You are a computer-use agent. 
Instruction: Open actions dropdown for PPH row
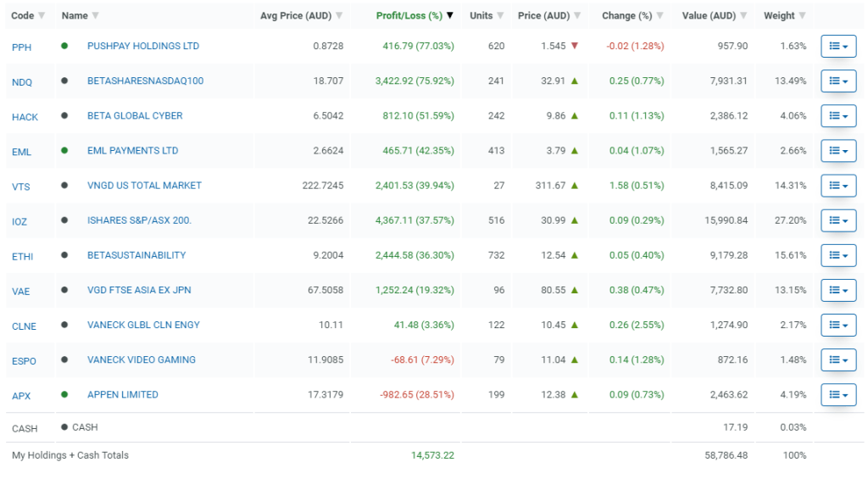click(838, 47)
